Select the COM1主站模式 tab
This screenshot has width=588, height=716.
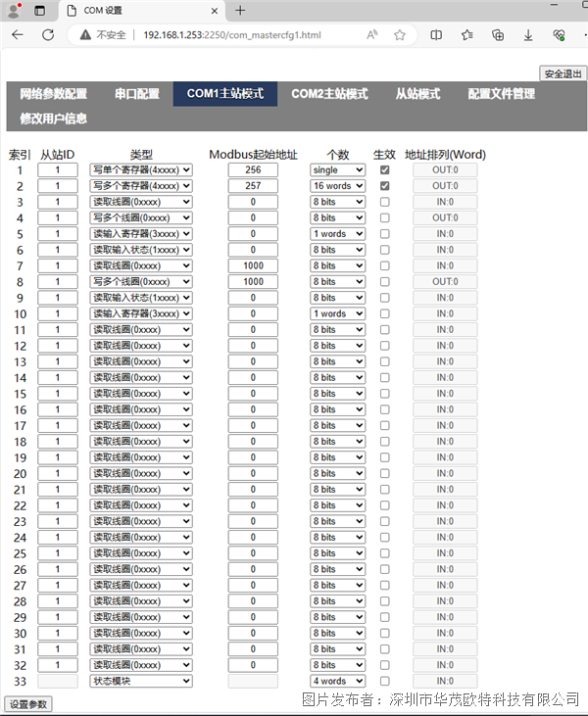225,94
